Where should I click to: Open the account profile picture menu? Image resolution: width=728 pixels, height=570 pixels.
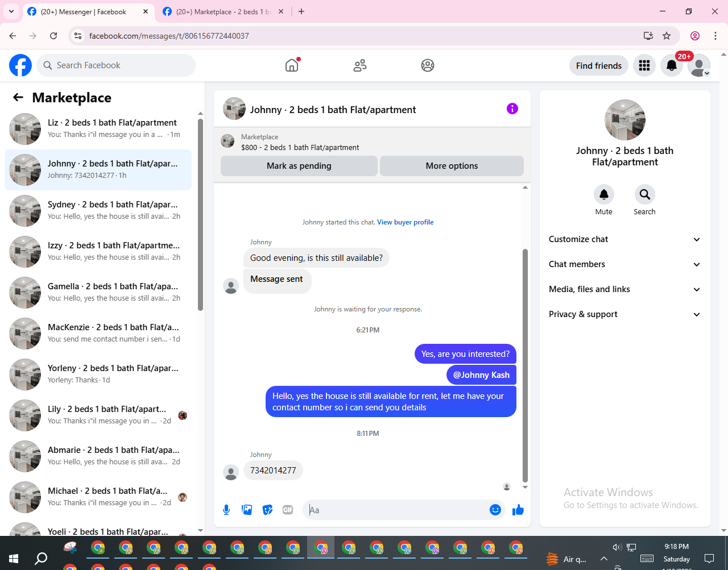coord(699,65)
